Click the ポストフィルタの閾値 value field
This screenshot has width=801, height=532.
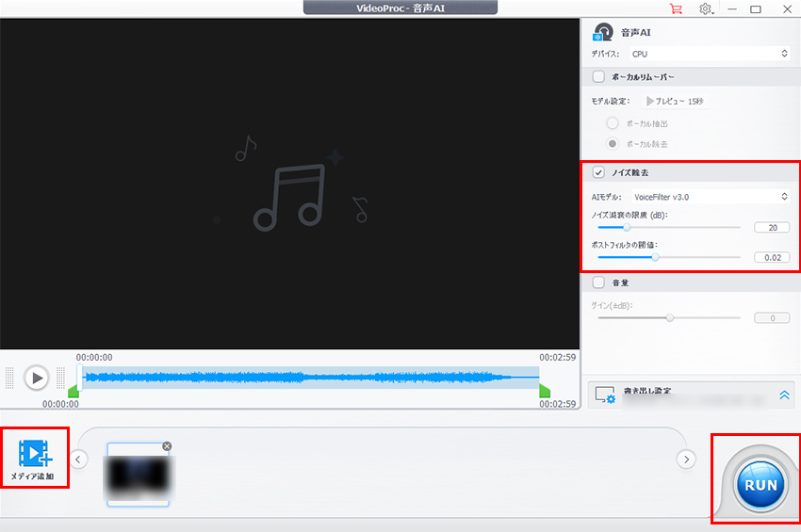click(771, 257)
